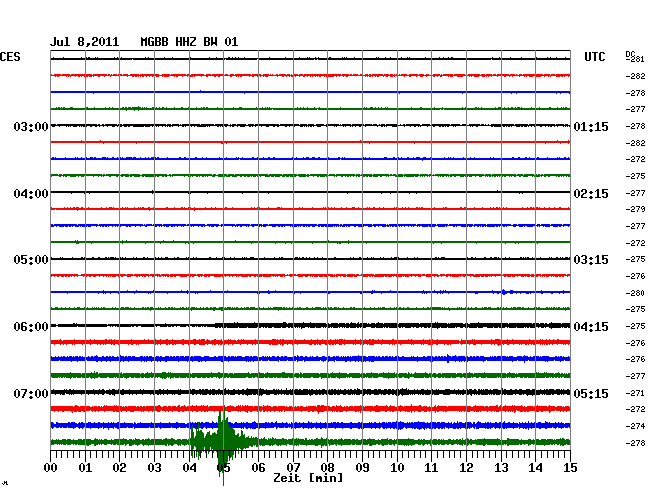Pick the "06:00" local time label
This screenshot has width=650, height=494.
coord(31,327)
